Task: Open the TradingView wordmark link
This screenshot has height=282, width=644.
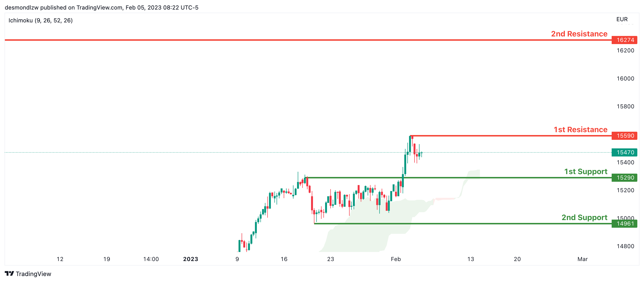Action: click(x=34, y=274)
